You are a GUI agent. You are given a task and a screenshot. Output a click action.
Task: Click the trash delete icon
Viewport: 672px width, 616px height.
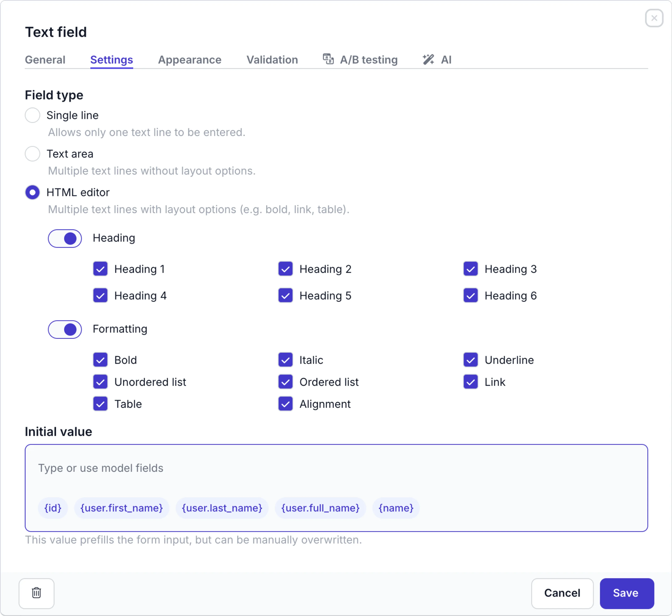pos(36,593)
